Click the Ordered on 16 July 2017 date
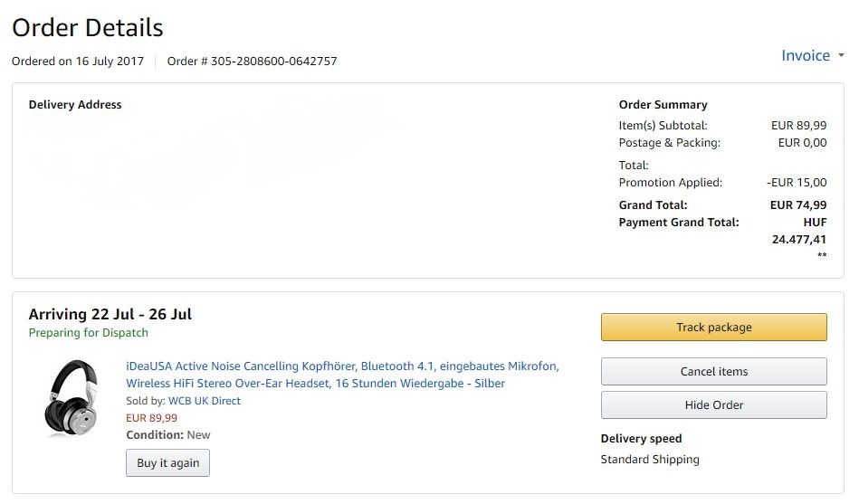 click(77, 62)
